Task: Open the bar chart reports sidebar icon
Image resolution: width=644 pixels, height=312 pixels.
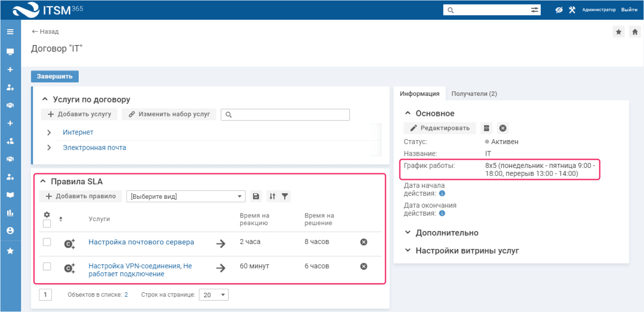Action: click(x=10, y=213)
